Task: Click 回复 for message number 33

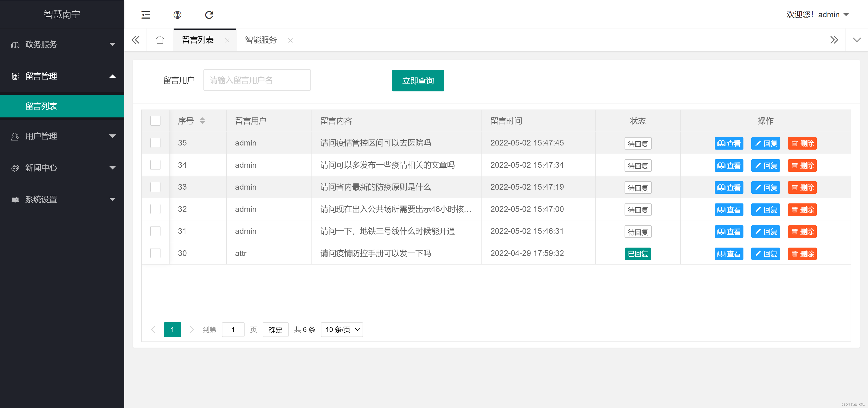Action: tap(766, 187)
